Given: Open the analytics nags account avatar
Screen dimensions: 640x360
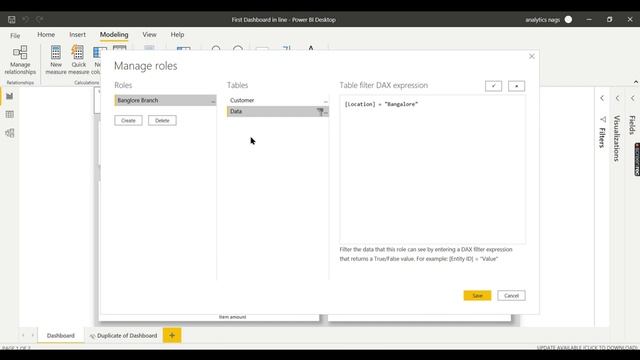Looking at the screenshot, I should 568,20.
